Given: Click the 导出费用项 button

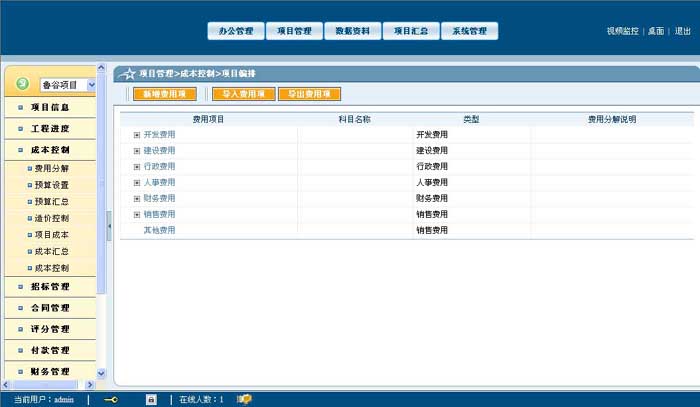Looking at the screenshot, I should pos(308,94).
